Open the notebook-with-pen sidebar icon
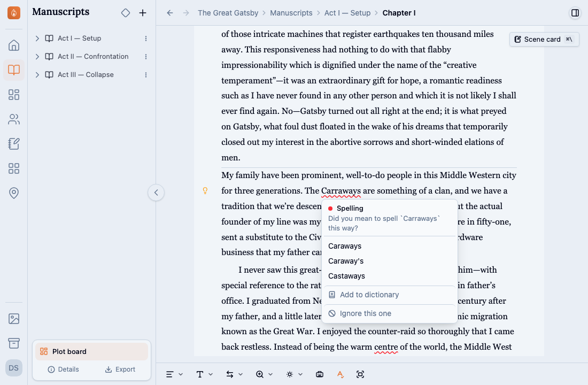 [14, 144]
